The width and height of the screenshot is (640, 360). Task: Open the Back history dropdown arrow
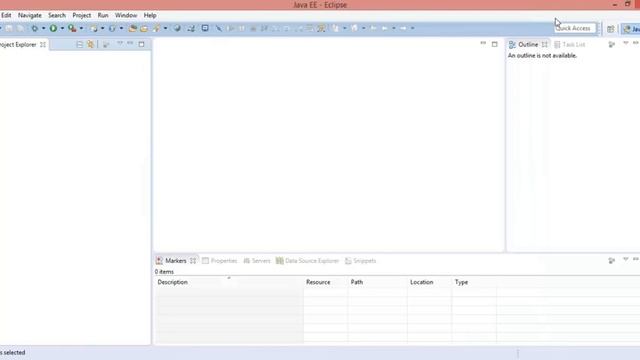pos(394,28)
